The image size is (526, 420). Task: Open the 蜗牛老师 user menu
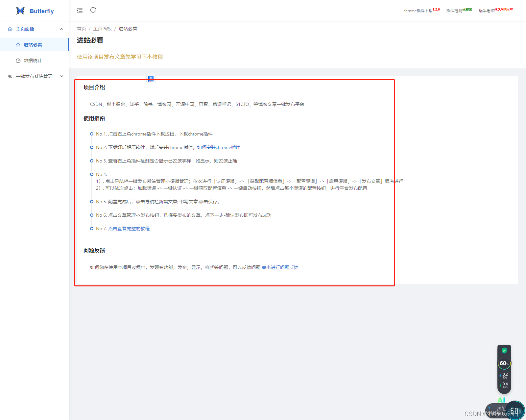tap(487, 11)
